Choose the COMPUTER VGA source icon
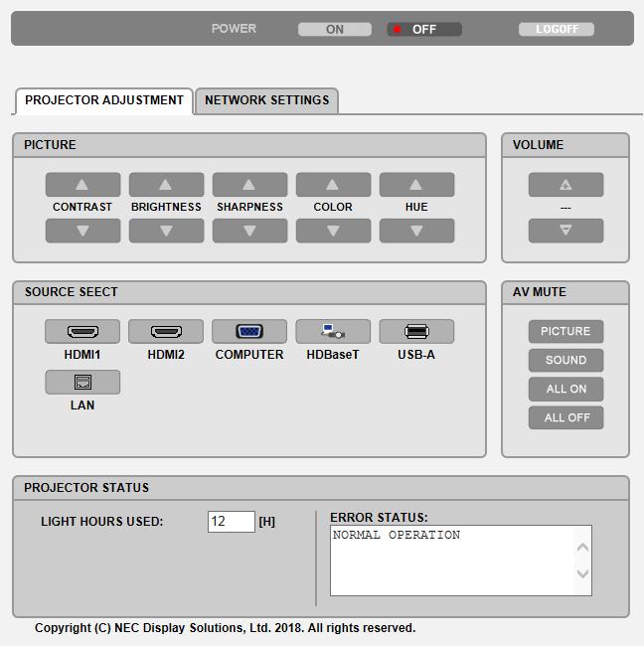Image resolution: width=644 pixels, height=646 pixels. click(249, 332)
